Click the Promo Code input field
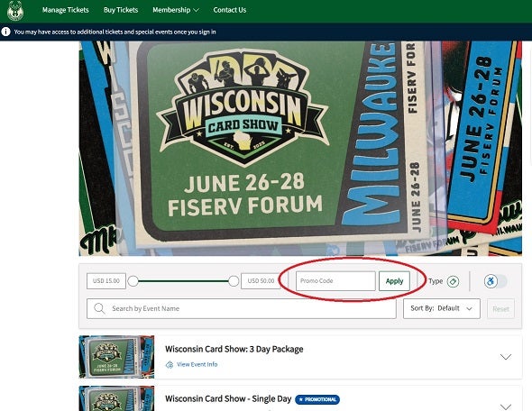532x411 pixels. pos(335,281)
